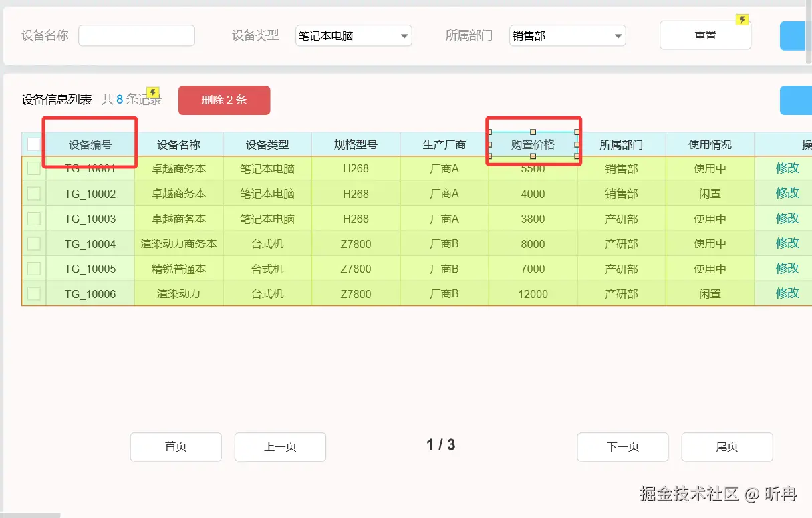Tick the select-all checkbox in the table header

pyautogui.click(x=33, y=144)
